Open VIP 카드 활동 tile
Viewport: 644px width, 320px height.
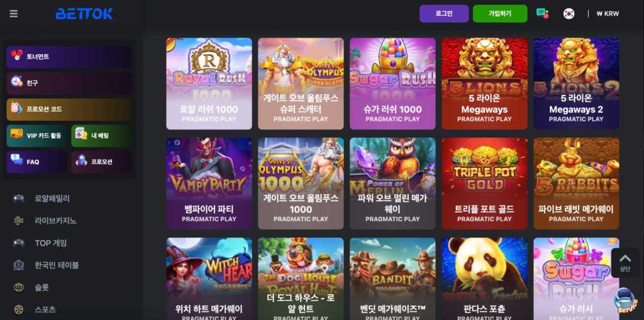(37, 136)
